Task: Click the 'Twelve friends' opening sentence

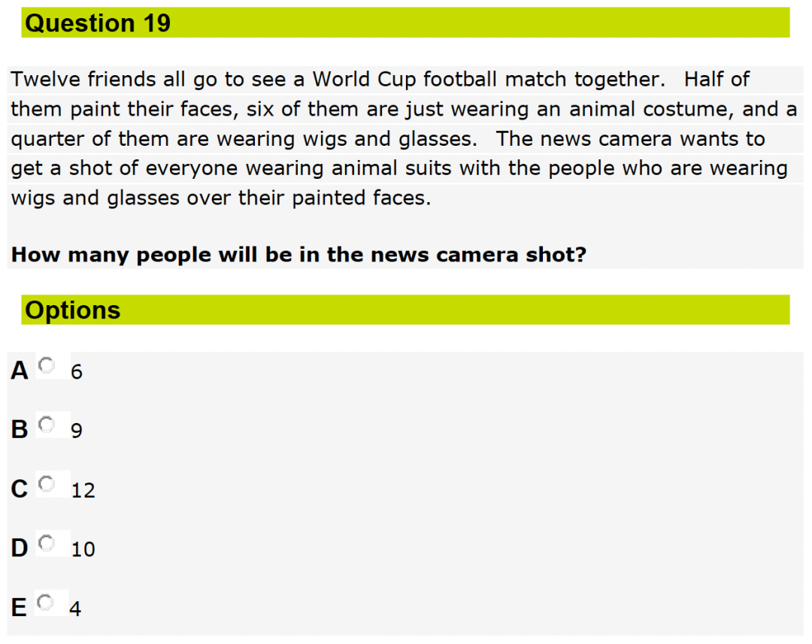Action: click(x=338, y=80)
